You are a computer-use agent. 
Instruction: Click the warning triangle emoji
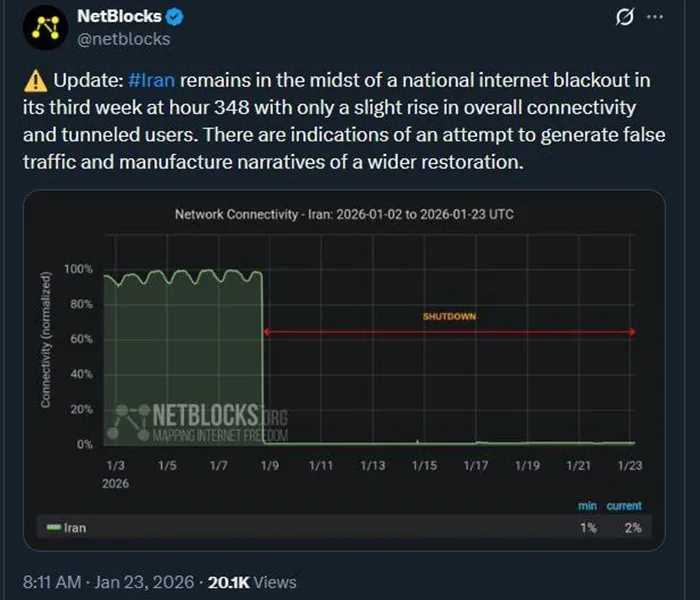tap(35, 79)
